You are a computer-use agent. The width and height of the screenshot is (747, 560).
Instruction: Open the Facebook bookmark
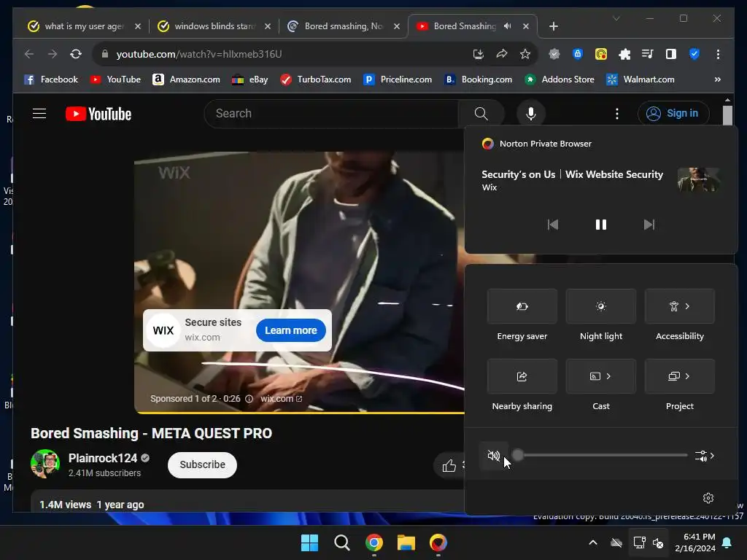click(51, 79)
